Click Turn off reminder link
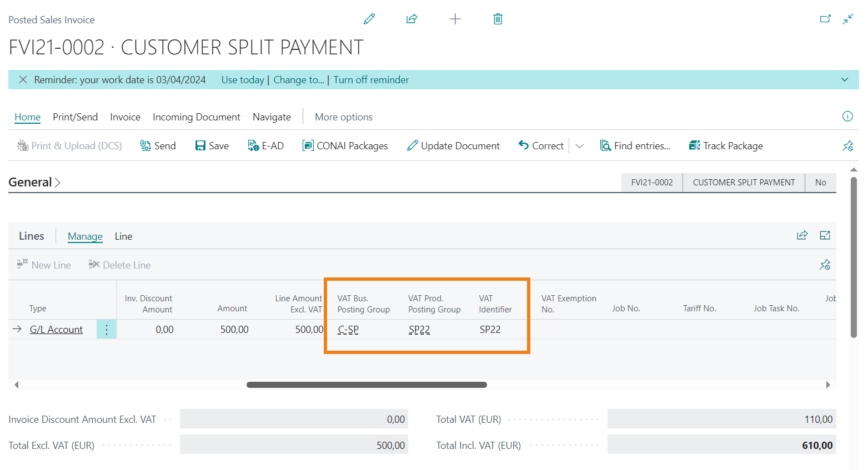This screenshot has width=868, height=470. click(x=371, y=80)
